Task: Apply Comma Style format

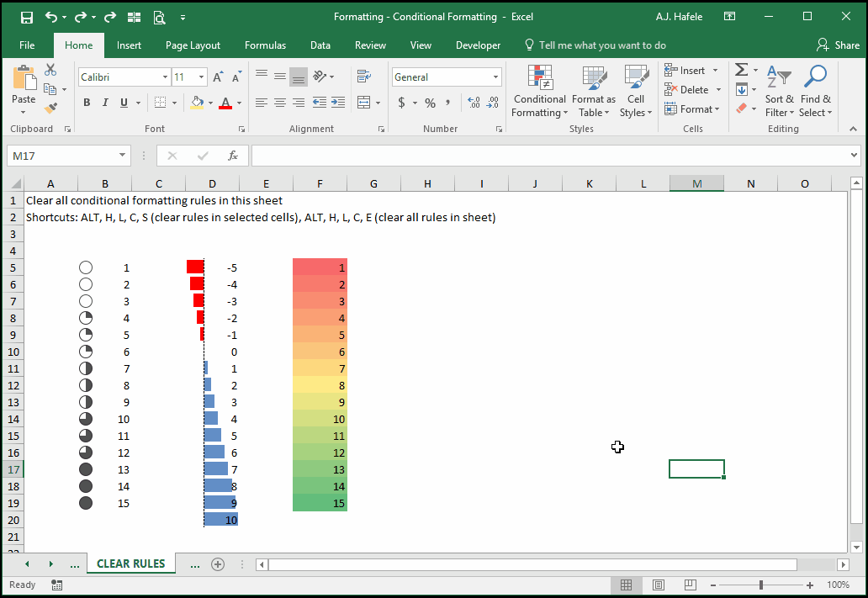Action: click(447, 103)
